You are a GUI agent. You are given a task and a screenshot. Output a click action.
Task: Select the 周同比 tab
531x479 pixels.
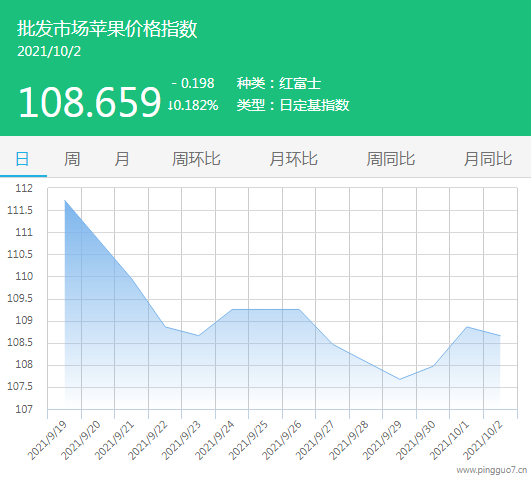[x=390, y=159]
